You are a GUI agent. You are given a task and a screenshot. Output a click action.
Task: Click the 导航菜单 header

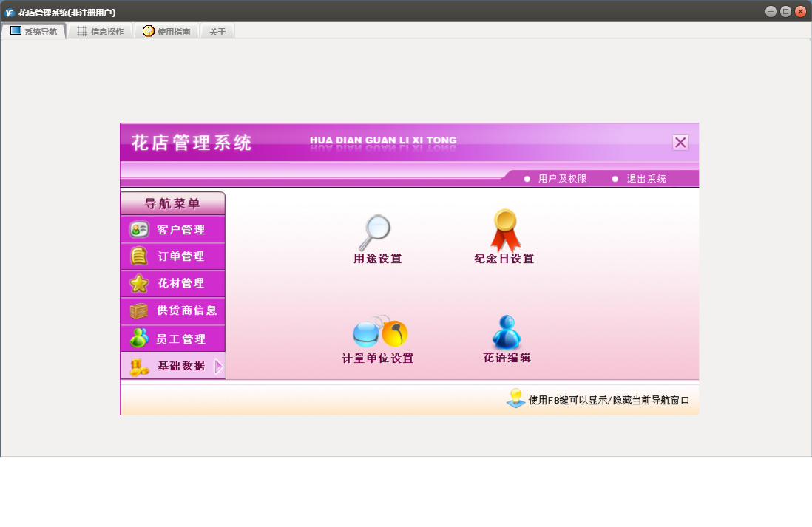click(x=173, y=203)
